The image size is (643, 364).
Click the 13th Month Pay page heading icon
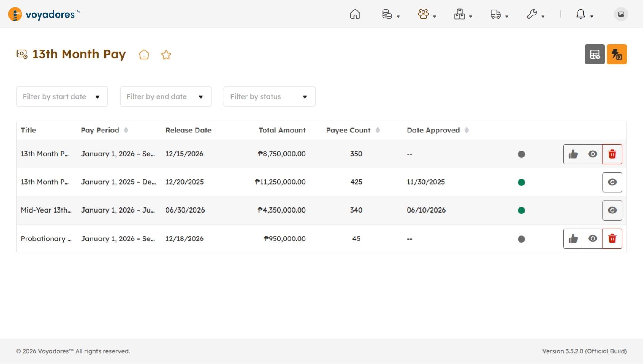tap(22, 54)
